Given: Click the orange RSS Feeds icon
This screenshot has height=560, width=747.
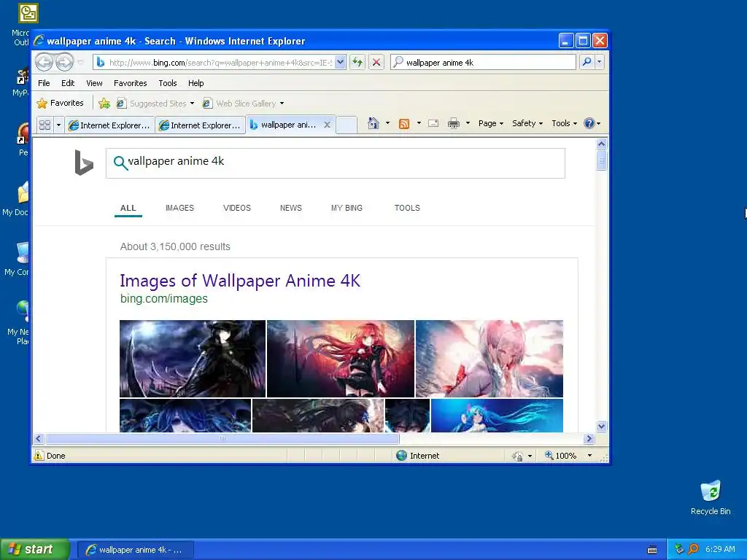Looking at the screenshot, I should pos(404,124).
